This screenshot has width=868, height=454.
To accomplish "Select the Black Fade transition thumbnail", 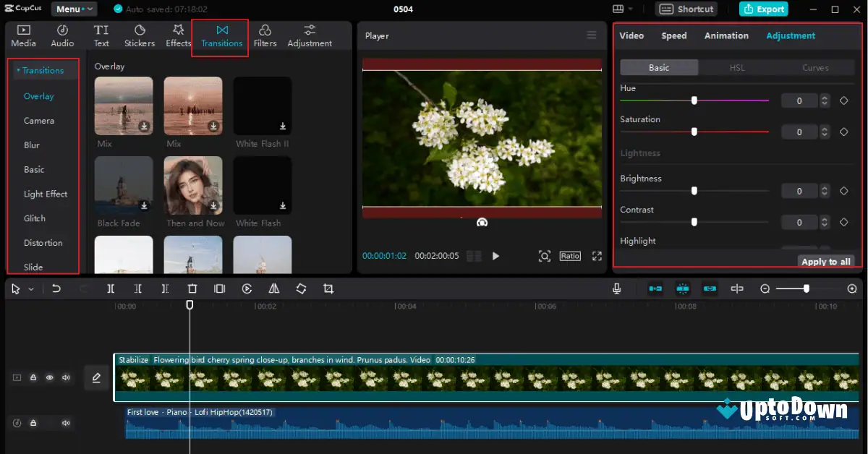I will tap(123, 184).
